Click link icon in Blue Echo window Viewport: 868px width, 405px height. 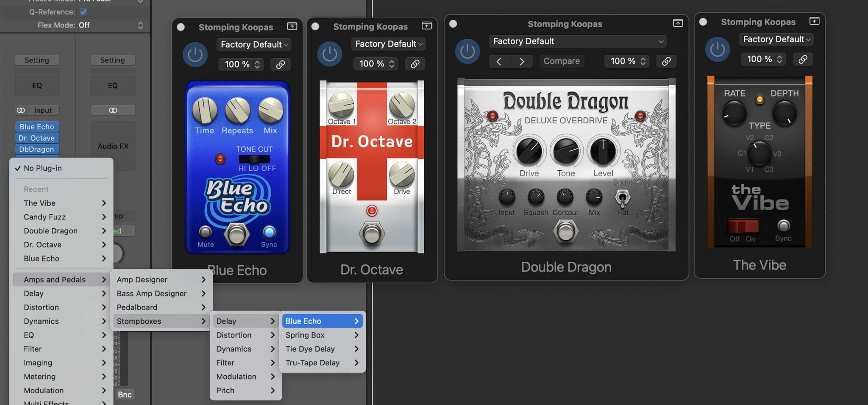click(281, 64)
